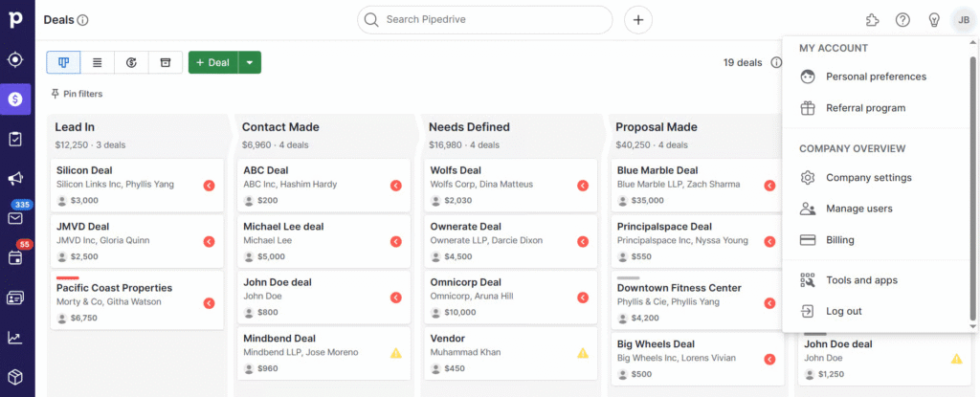
Task: Click the green add Deal button
Action: 212,62
